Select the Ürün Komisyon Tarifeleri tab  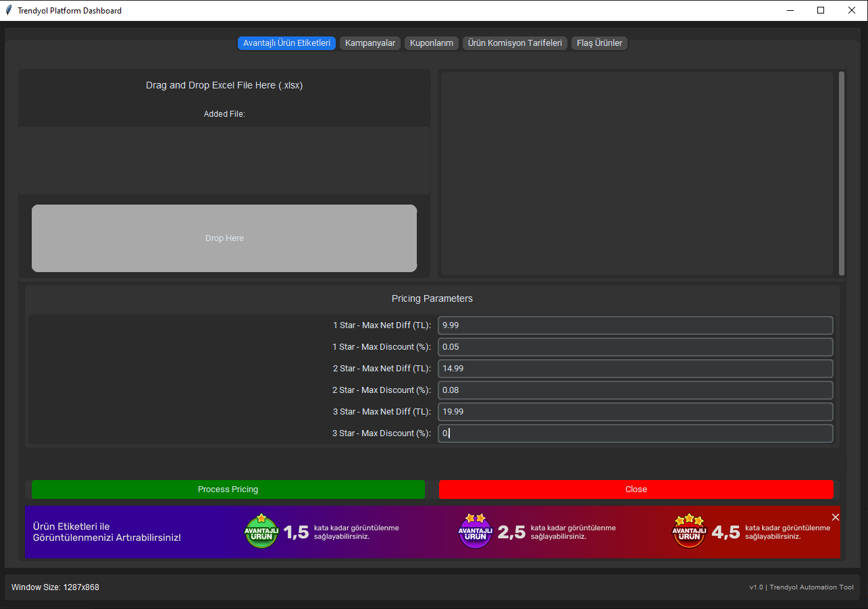coord(515,43)
